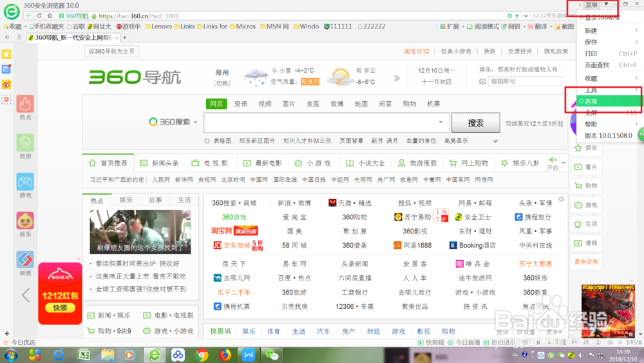Open the news video thumbnail

[140, 232]
